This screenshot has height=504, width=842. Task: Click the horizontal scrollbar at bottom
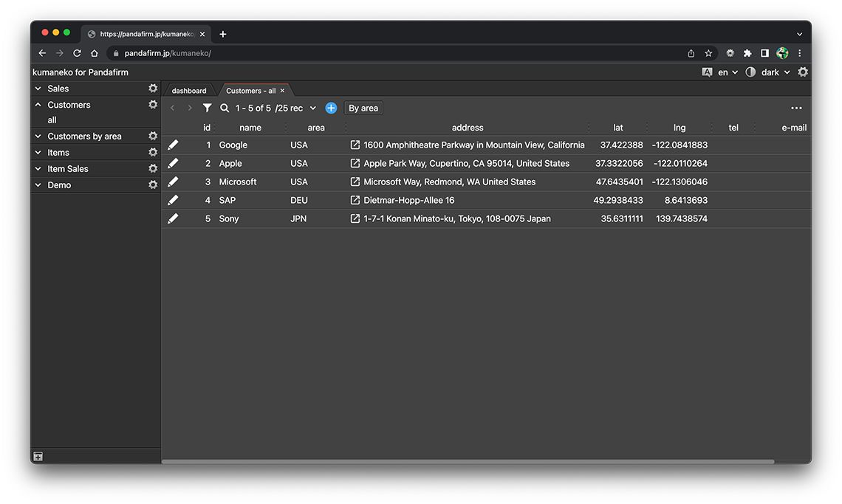pos(468,461)
